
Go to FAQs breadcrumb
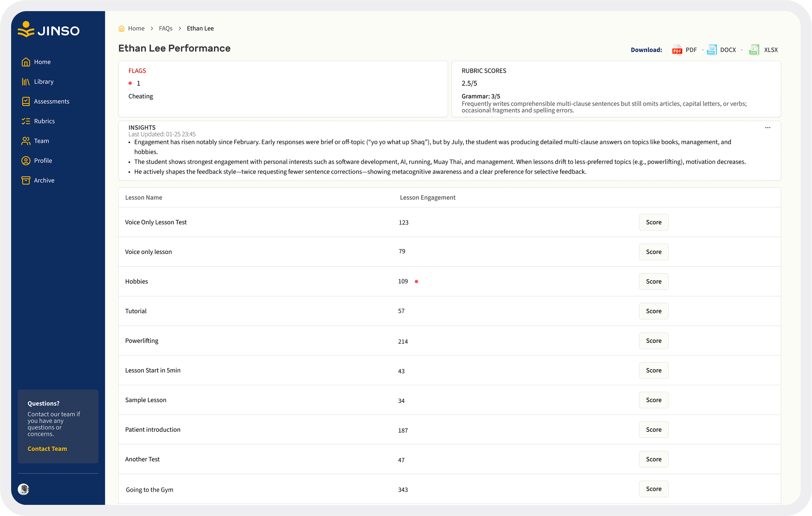pyautogui.click(x=166, y=28)
